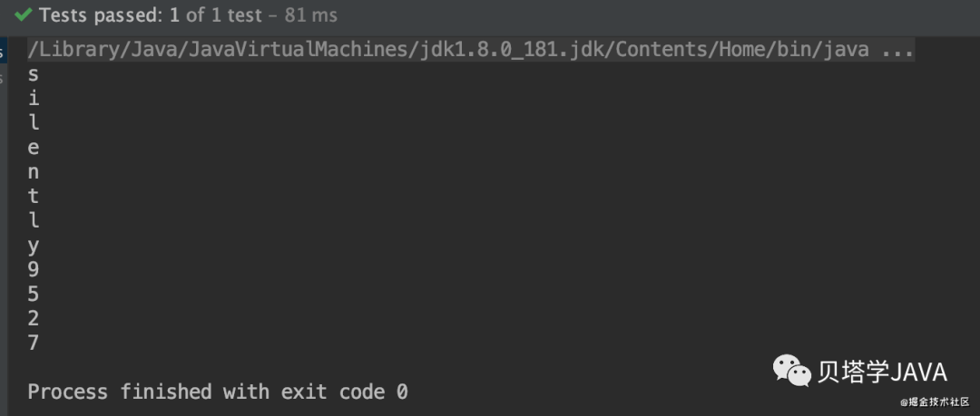This screenshot has height=416, width=980.
Task: Click the '@掘金技术社区' watermark text
Action: (935, 401)
